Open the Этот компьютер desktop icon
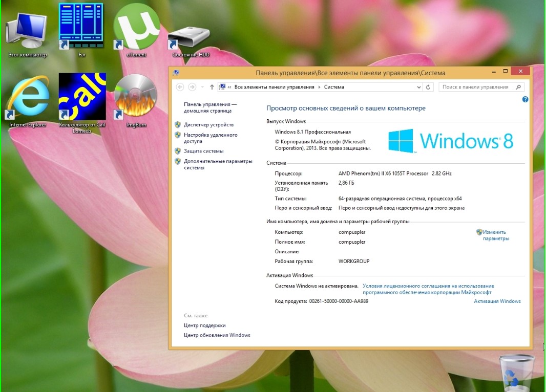This screenshot has height=392, width=546. coord(27,30)
